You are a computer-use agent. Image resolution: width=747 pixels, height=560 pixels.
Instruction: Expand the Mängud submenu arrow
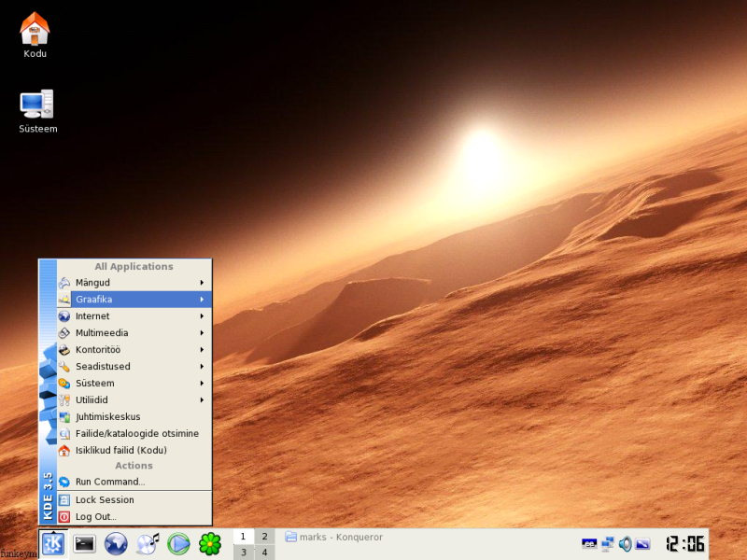[202, 283]
